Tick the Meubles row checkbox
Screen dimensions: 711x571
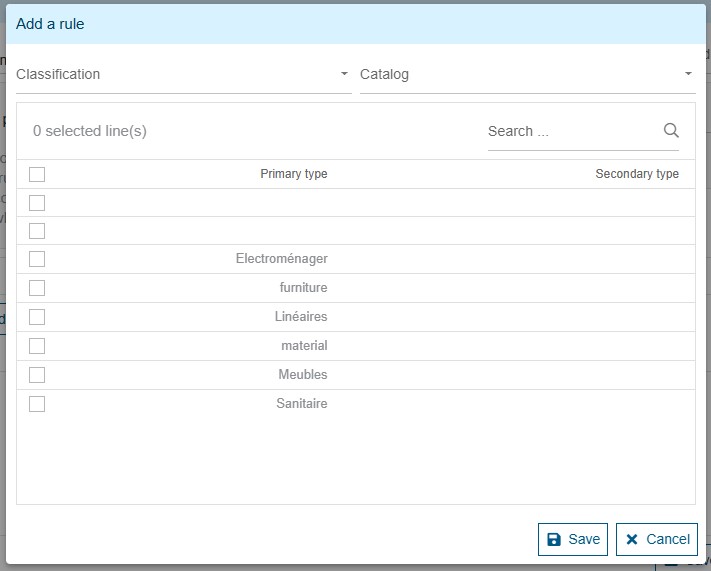pyautogui.click(x=37, y=375)
